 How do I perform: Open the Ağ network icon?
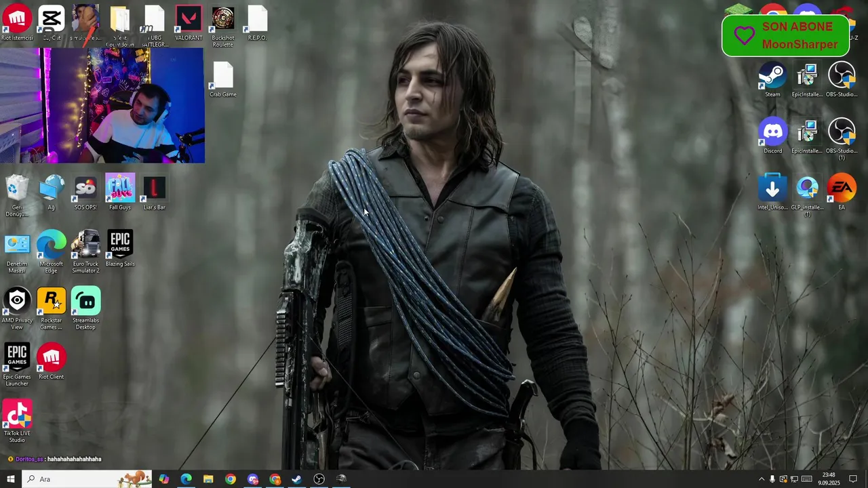(x=52, y=193)
